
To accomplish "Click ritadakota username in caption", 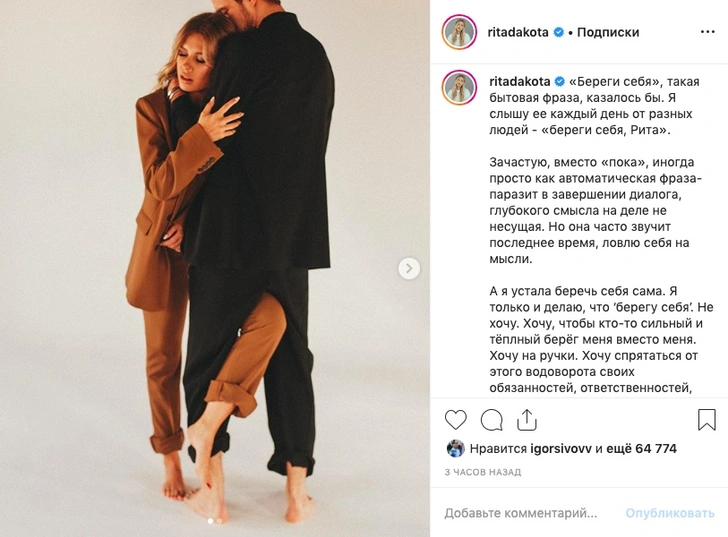I will 520,81.
